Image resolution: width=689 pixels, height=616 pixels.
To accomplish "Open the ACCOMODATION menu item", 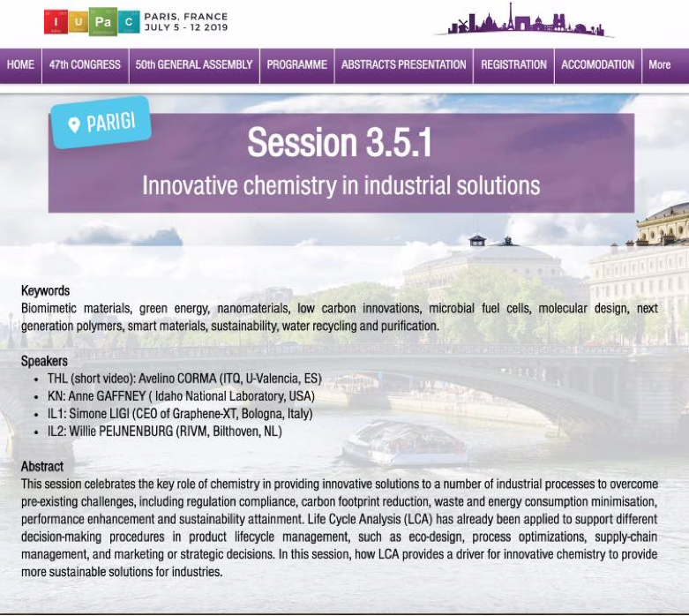I will 597,64.
